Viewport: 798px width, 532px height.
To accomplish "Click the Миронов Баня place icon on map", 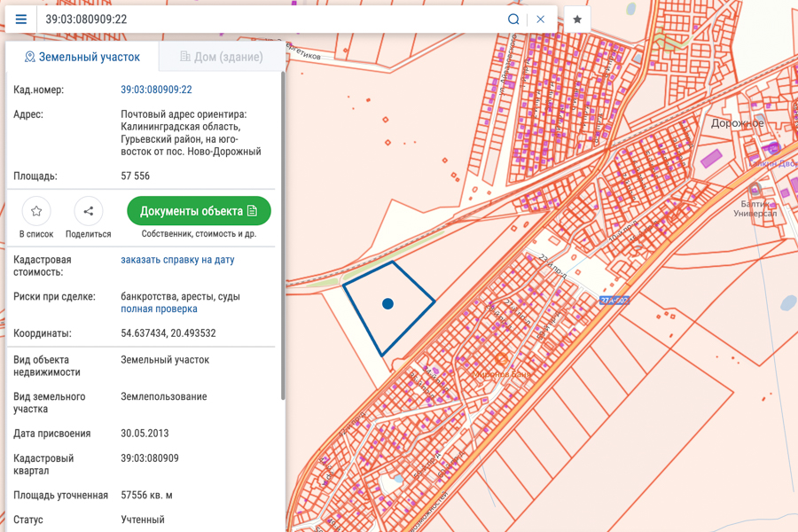I will [x=501, y=360].
